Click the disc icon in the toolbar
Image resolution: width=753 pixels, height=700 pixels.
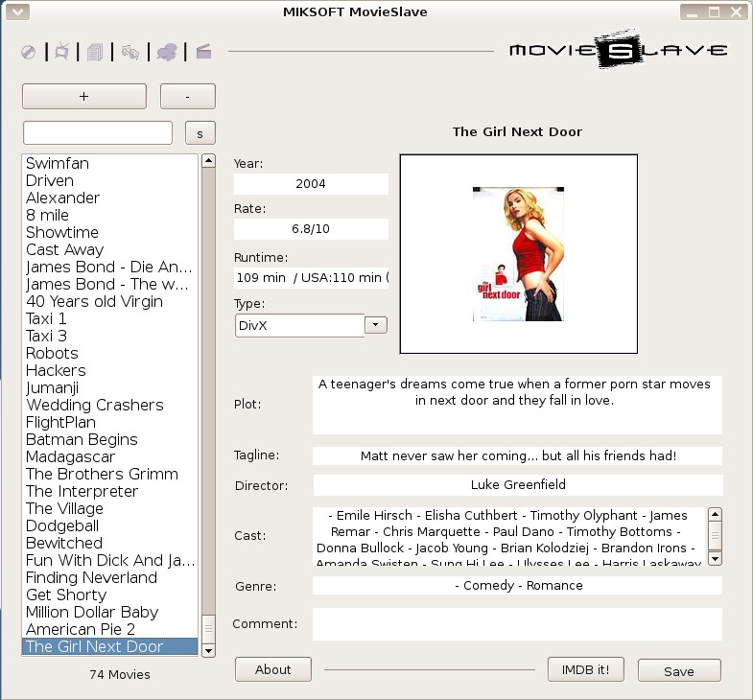(x=29, y=52)
